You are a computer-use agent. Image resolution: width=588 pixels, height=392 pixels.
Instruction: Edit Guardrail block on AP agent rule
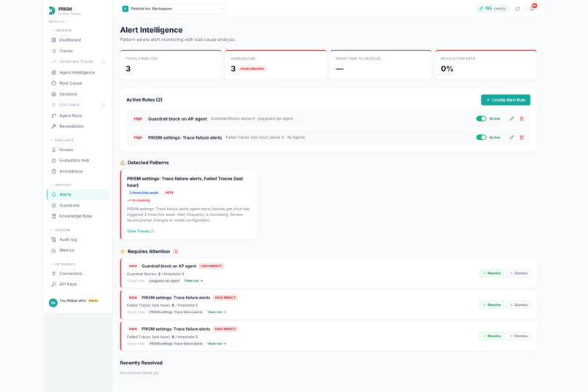pyautogui.click(x=511, y=118)
